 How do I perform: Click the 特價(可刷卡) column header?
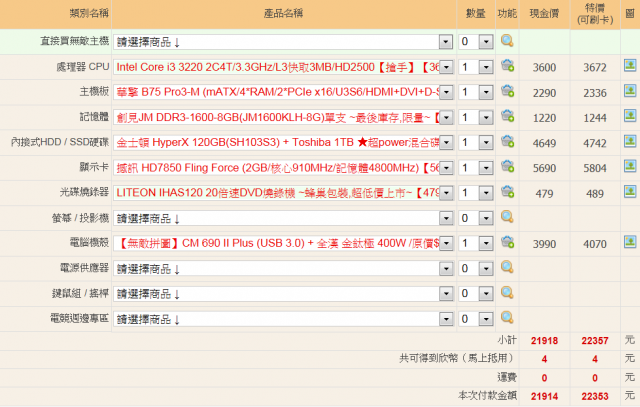[595, 14]
